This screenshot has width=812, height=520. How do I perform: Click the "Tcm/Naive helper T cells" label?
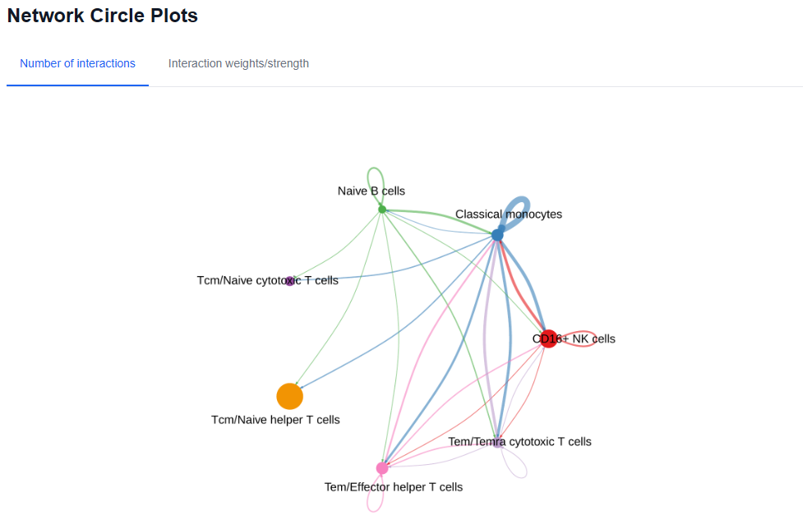(x=275, y=420)
